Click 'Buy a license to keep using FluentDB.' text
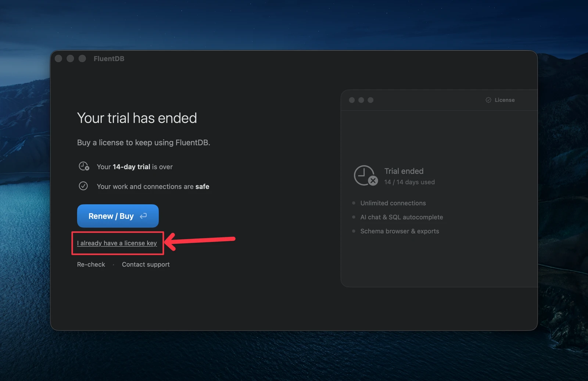This screenshot has height=381, width=588. [144, 143]
